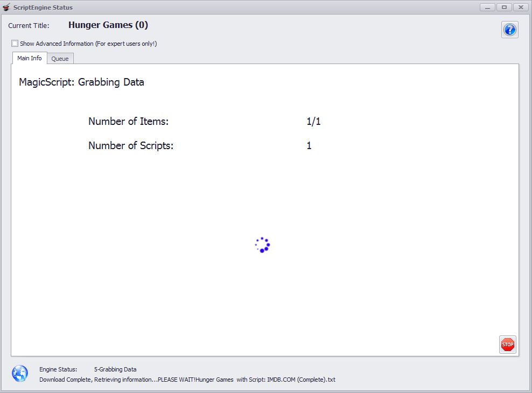Maximize the ScriptEngine Status window

[504, 8]
